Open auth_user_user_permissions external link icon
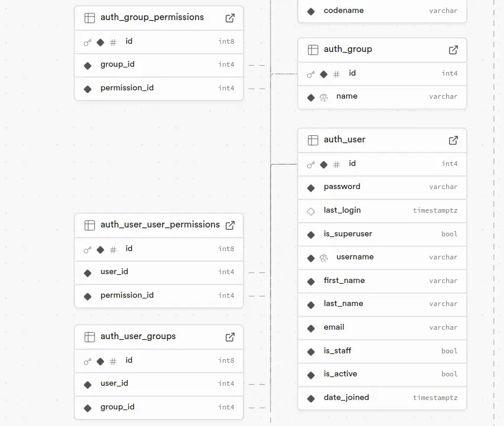Viewport: 504px width, 426px height. point(230,225)
